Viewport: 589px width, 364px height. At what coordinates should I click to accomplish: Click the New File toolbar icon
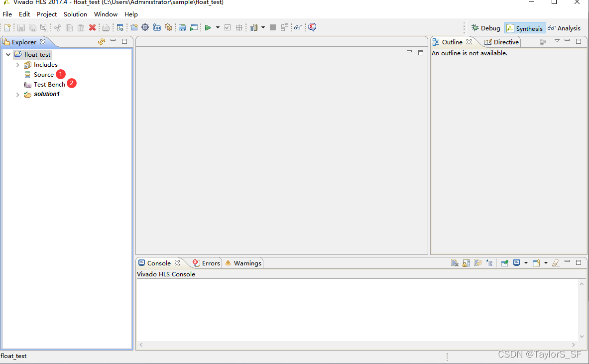click(7, 27)
